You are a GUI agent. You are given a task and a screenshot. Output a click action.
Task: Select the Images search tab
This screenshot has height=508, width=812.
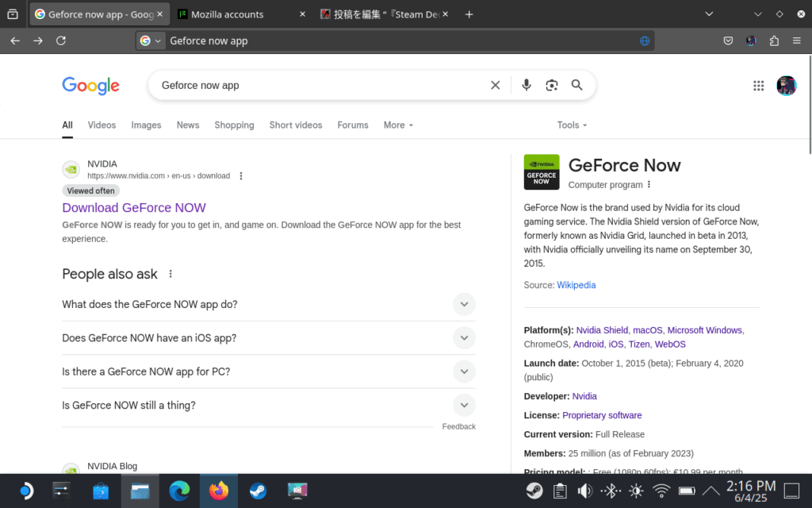click(146, 125)
